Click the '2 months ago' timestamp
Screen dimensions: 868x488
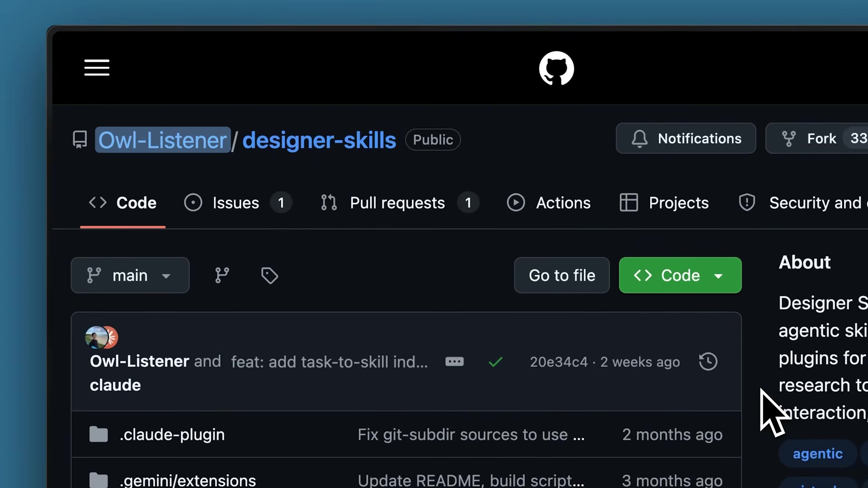pos(672,434)
